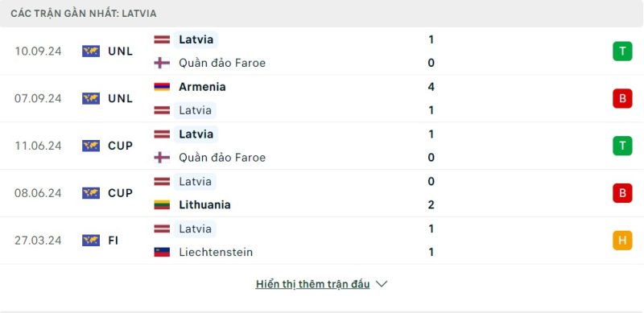Click the Armenia flag icon
The width and height of the screenshot is (644, 313).
(x=162, y=87)
